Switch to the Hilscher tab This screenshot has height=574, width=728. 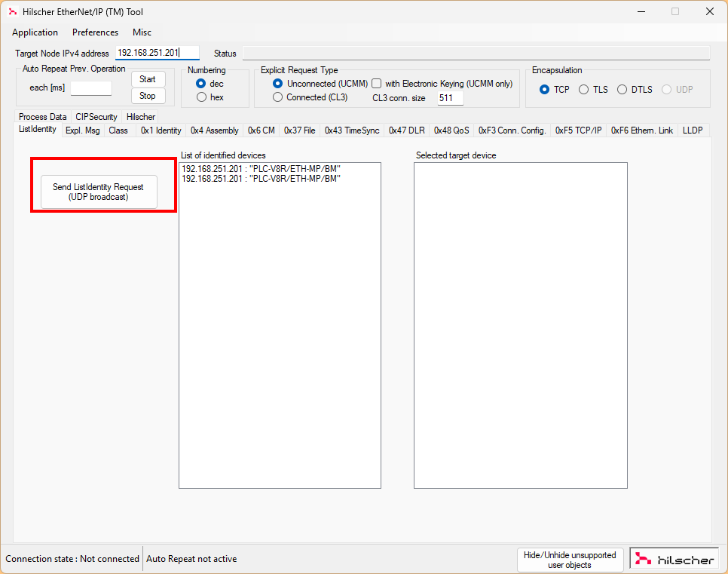(x=141, y=117)
